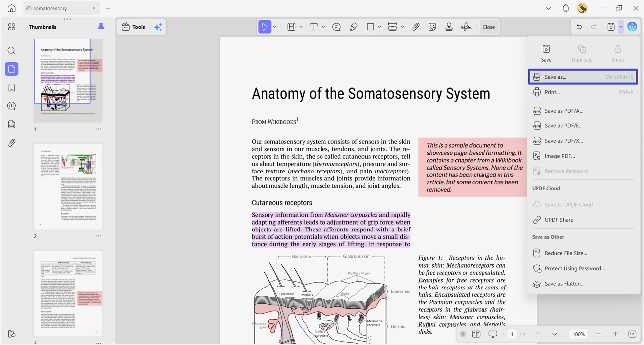Open the Sticker tool
Image resolution: width=644 pixels, height=345 pixels.
tap(432, 27)
